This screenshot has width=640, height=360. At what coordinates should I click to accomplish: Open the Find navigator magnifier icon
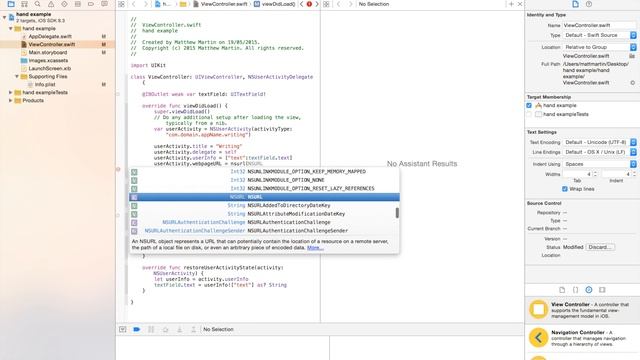click(x=38, y=4)
